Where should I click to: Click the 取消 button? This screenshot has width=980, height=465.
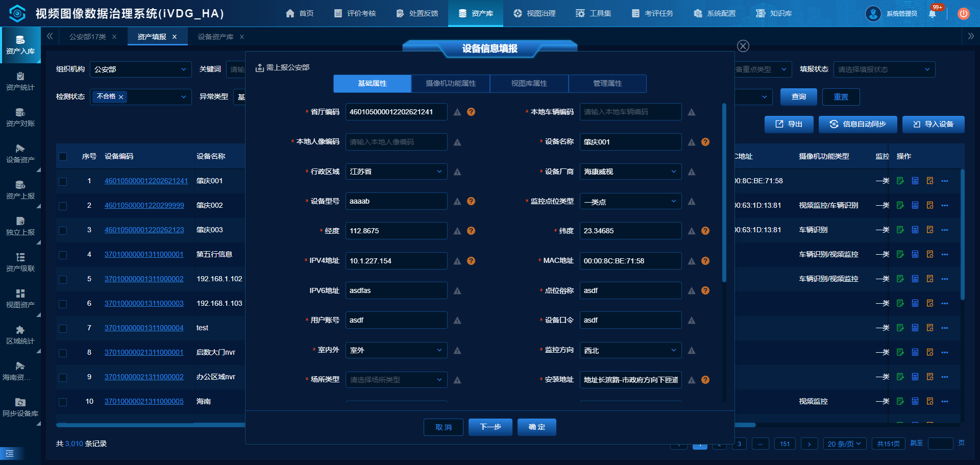point(444,427)
